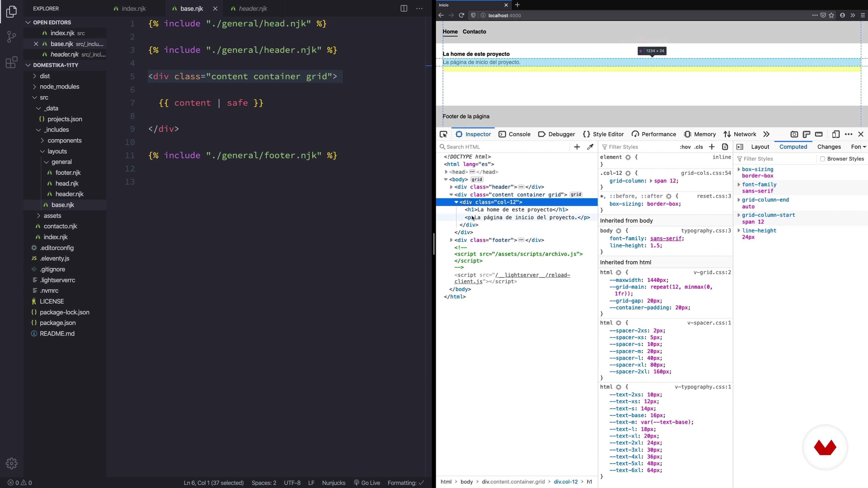Screen dimensions: 868x488
Task: Open DevTools customize ellipsis menu
Action: (x=849, y=134)
